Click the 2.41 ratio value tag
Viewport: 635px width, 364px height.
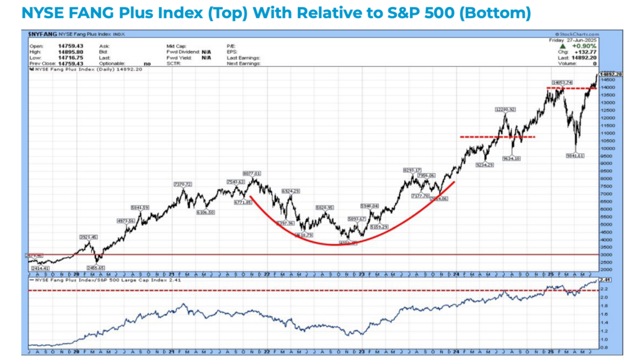[x=605, y=280]
